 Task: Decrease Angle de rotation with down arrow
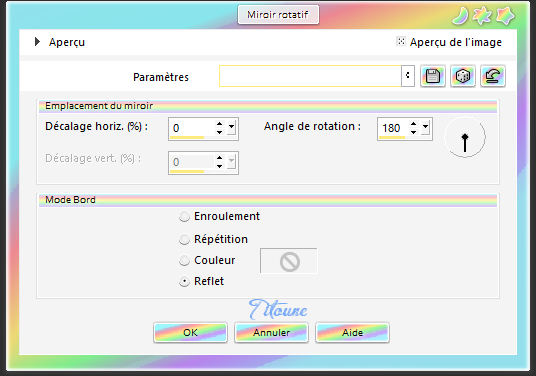414,132
